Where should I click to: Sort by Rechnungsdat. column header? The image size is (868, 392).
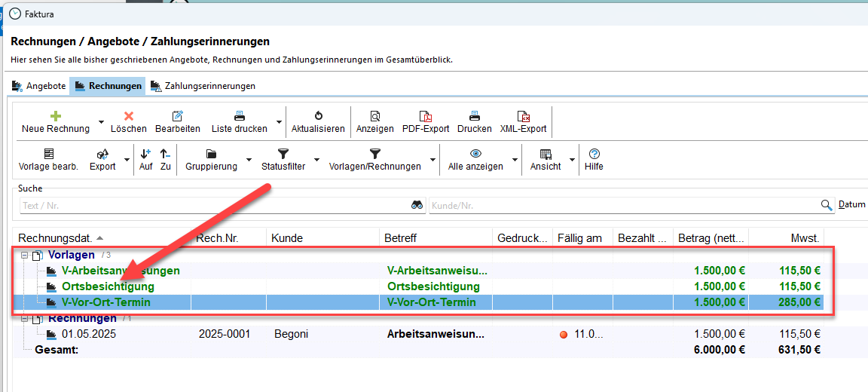[57, 238]
